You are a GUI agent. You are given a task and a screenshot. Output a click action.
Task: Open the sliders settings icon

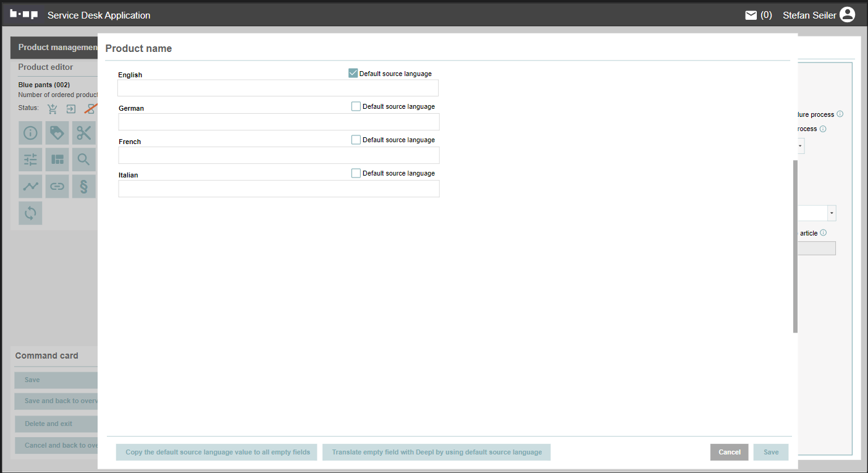pyautogui.click(x=30, y=160)
